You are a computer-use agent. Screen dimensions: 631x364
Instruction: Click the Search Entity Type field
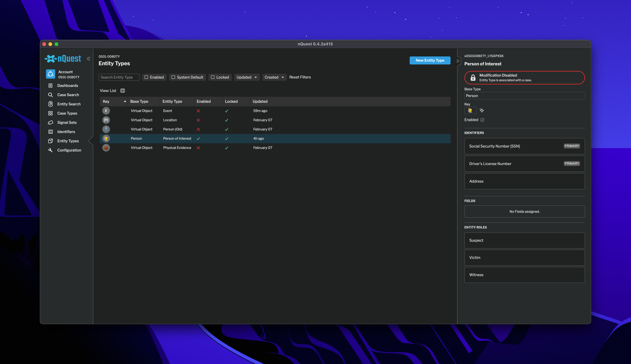coord(119,77)
